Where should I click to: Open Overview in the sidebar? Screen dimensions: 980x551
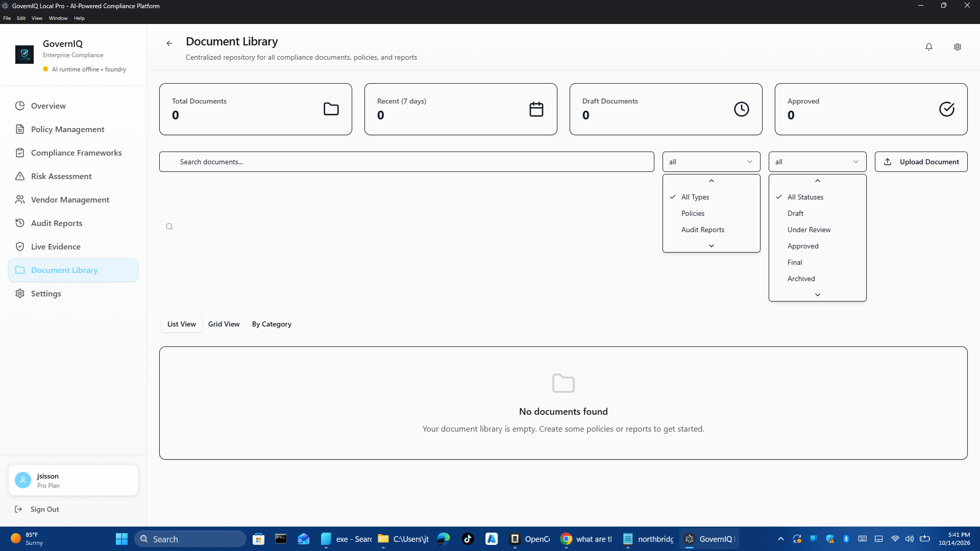pyautogui.click(x=73, y=106)
